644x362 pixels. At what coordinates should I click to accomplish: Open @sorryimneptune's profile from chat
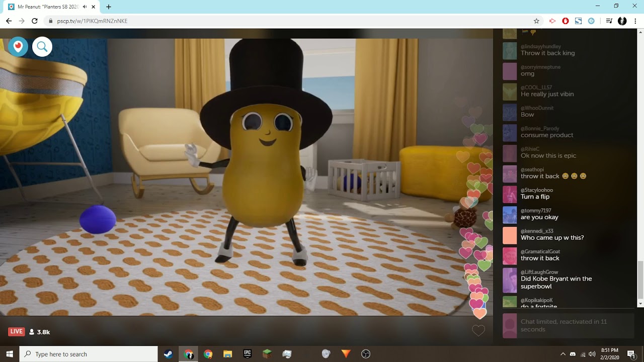tap(540, 67)
